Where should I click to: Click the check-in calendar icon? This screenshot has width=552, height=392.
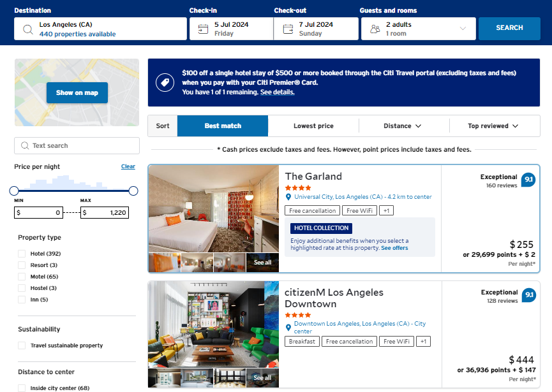pos(203,29)
